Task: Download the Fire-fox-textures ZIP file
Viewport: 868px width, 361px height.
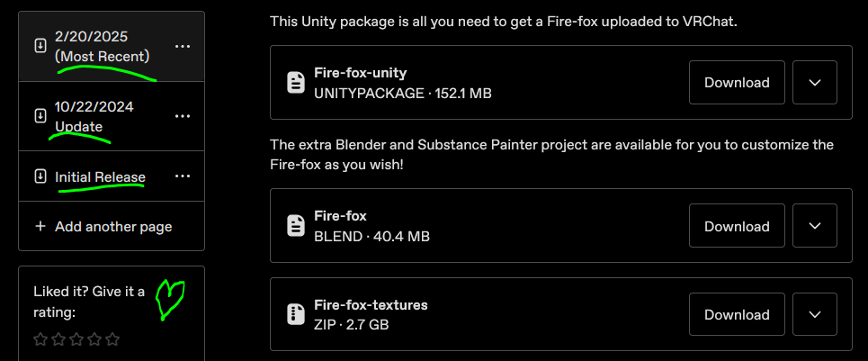Action: coord(737,314)
